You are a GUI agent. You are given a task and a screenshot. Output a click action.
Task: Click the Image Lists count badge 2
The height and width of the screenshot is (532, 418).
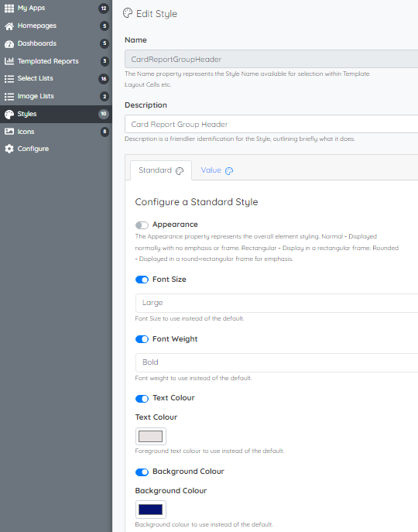click(104, 96)
